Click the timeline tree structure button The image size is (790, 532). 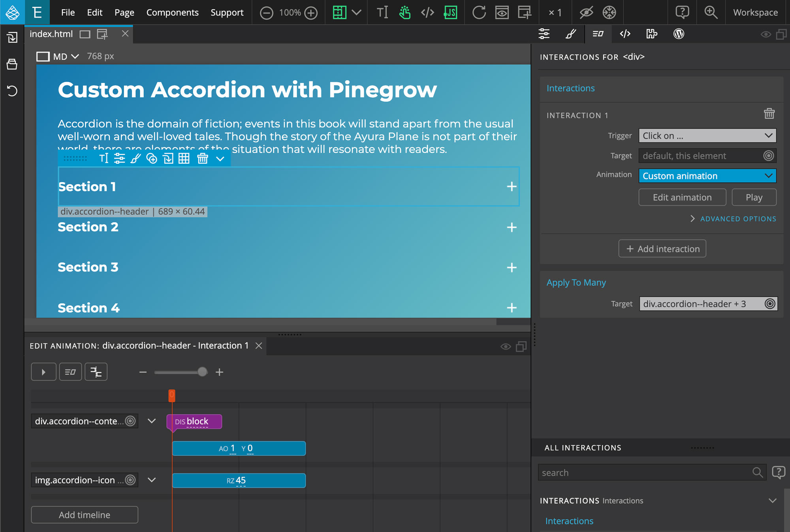coord(96,372)
